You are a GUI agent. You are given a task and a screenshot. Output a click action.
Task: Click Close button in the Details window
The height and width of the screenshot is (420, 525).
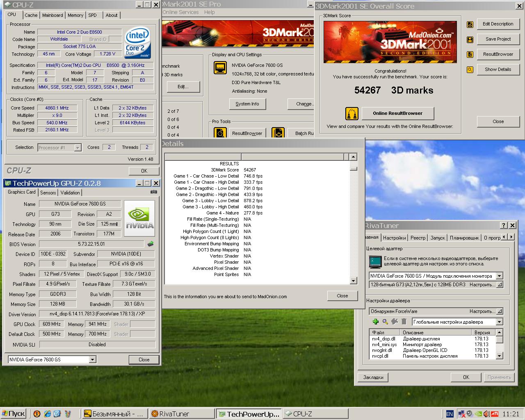(342, 296)
